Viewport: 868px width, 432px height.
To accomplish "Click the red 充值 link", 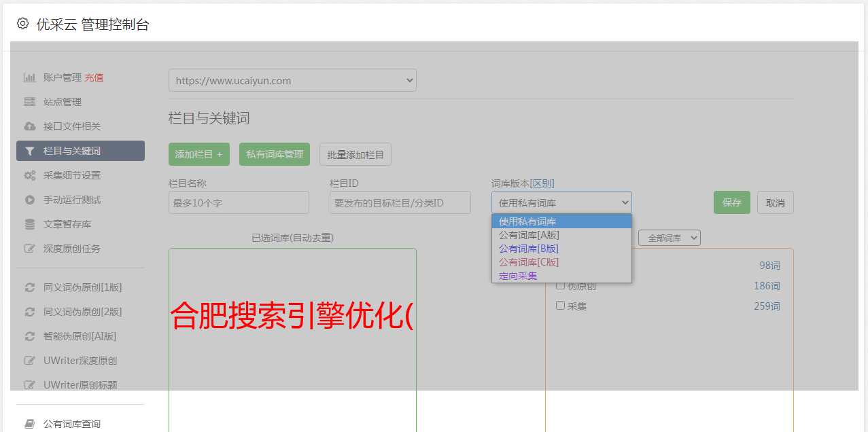I will click(94, 77).
